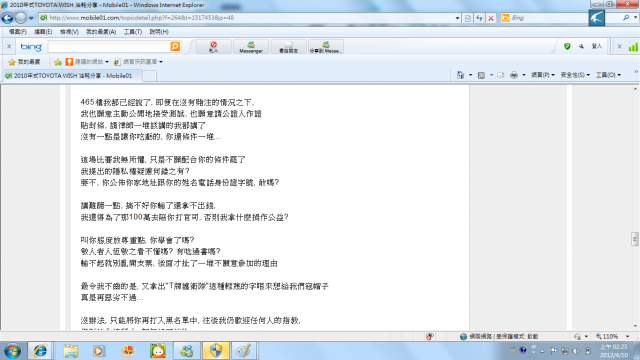Image resolution: width=640 pixels, height=360 pixels.
Task: Click the yellow-blue shield taskbar icon
Action: (x=216, y=351)
